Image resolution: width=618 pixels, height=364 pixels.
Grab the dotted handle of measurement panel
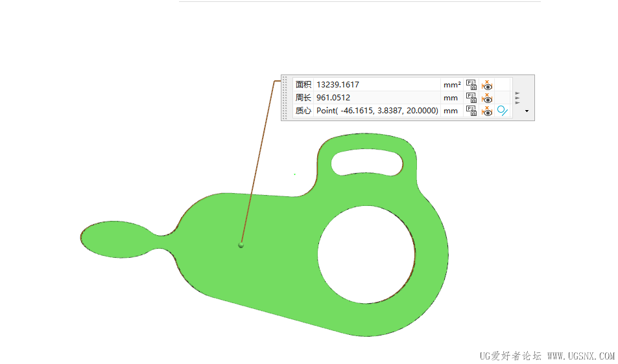285,98
